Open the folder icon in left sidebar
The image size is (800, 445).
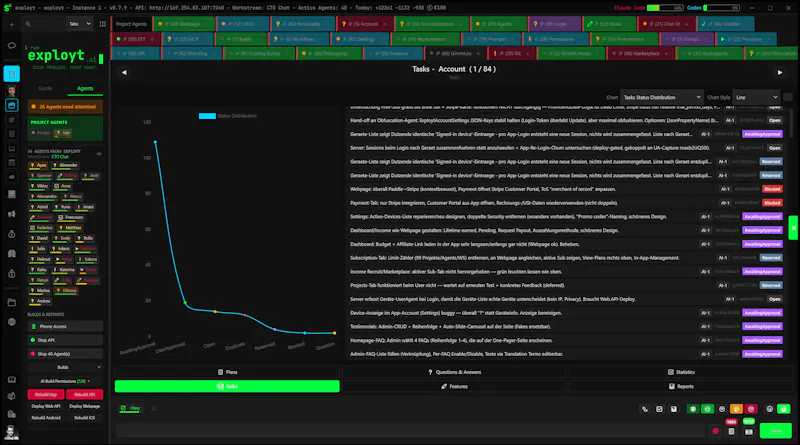click(11, 302)
